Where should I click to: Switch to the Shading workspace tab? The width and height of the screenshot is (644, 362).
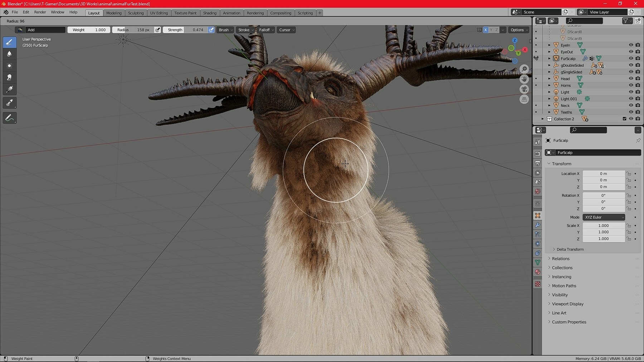pyautogui.click(x=210, y=13)
